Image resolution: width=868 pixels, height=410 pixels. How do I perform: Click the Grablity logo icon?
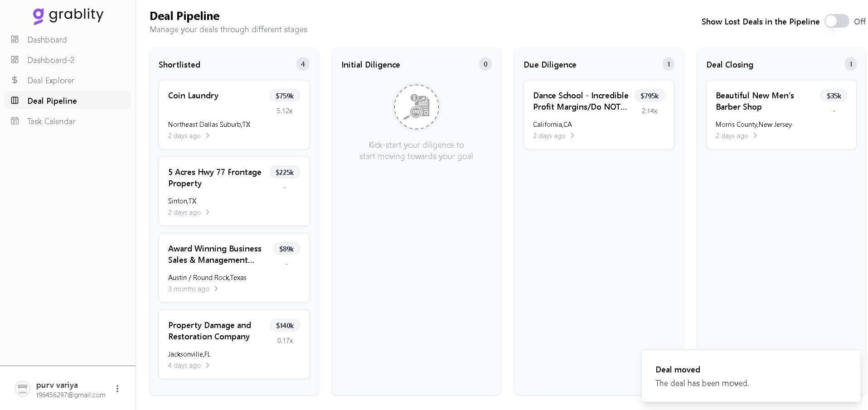(39, 16)
